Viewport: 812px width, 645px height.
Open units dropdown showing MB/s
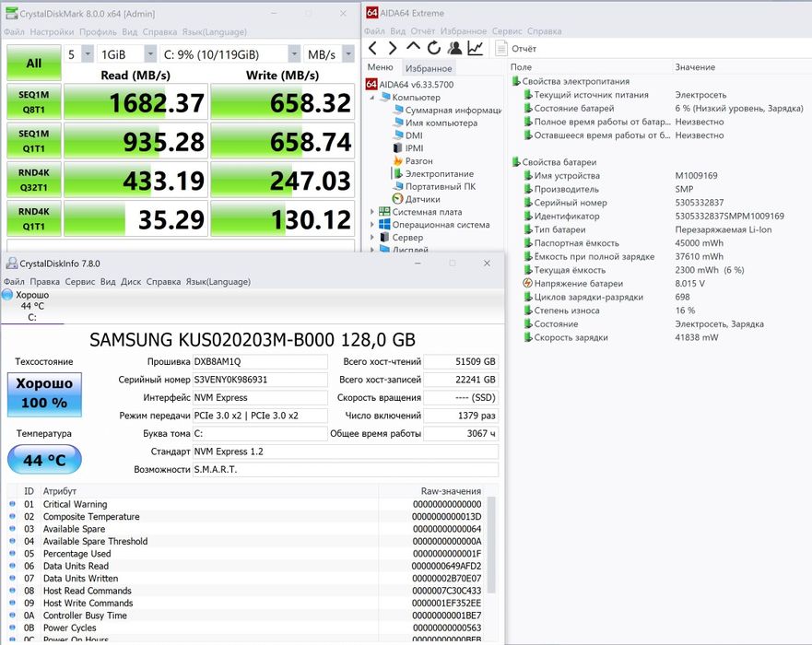(x=329, y=54)
